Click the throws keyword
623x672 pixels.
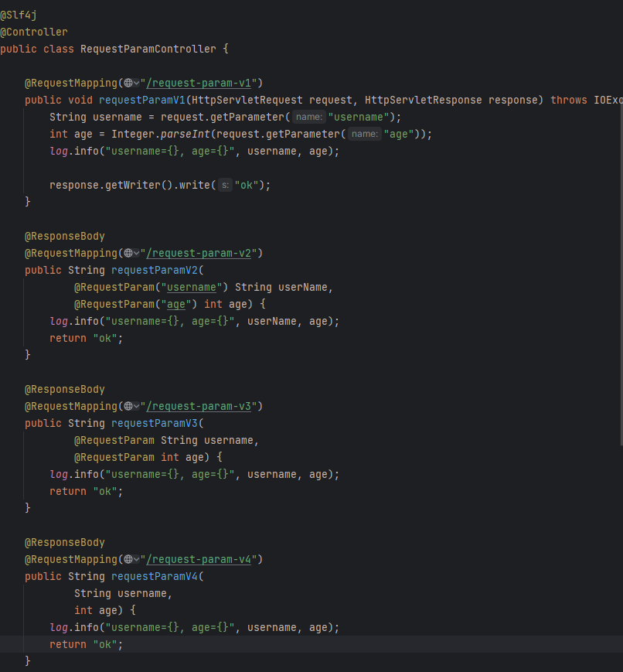(569, 100)
